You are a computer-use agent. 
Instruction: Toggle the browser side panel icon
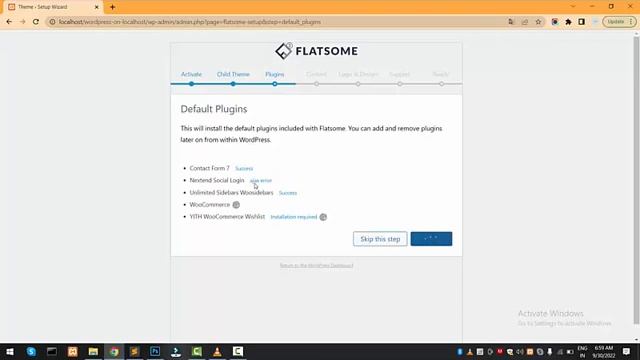click(x=582, y=22)
